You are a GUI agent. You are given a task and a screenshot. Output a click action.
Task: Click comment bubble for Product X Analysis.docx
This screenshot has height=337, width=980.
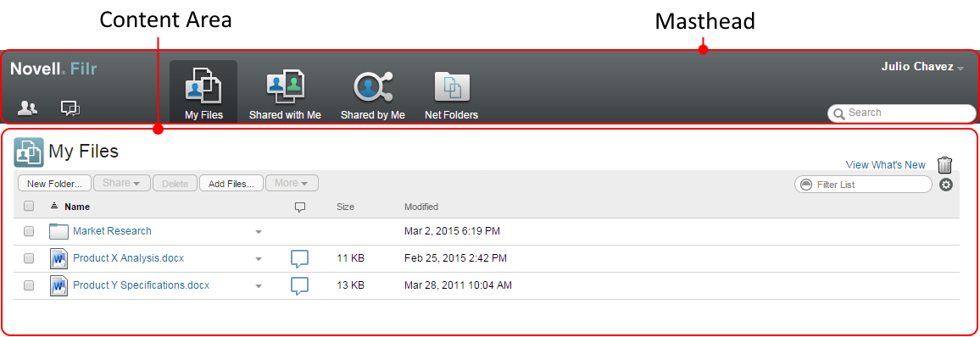[x=300, y=258]
